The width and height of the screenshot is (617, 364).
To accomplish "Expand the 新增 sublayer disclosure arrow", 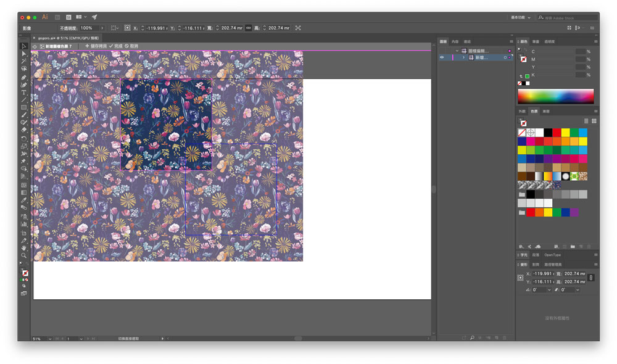I will (x=464, y=57).
